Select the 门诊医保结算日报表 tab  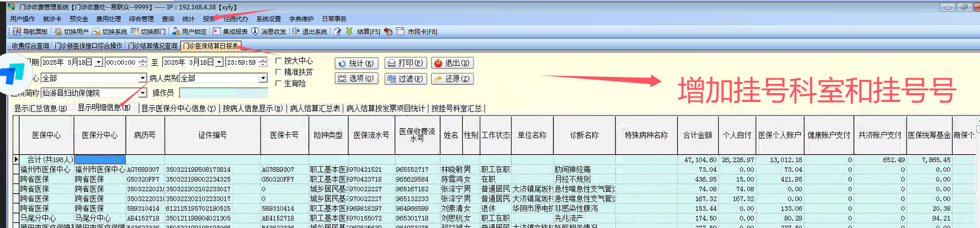[x=211, y=46]
